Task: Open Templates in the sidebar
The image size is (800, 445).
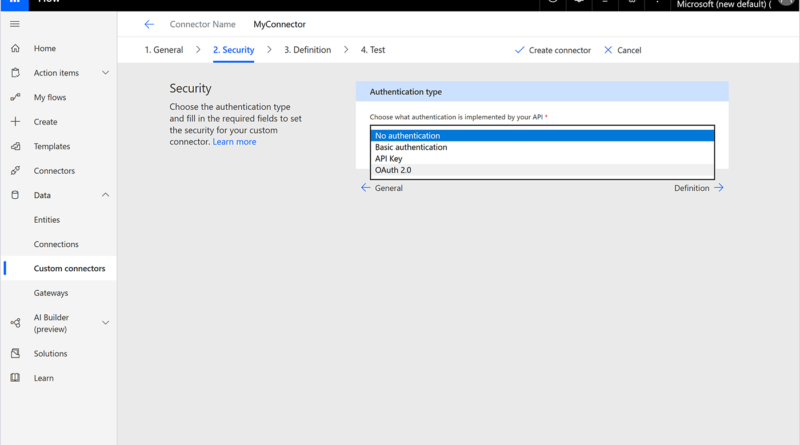Action: (52, 146)
